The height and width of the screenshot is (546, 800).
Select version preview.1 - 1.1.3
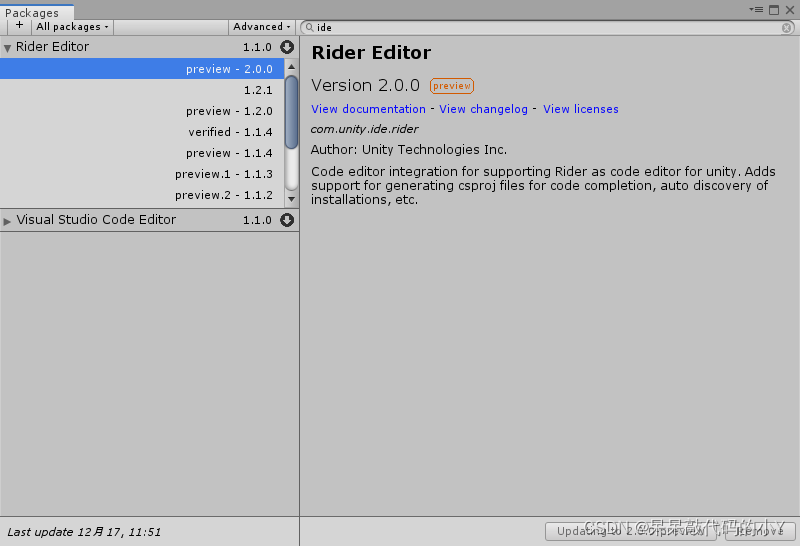tap(142, 174)
